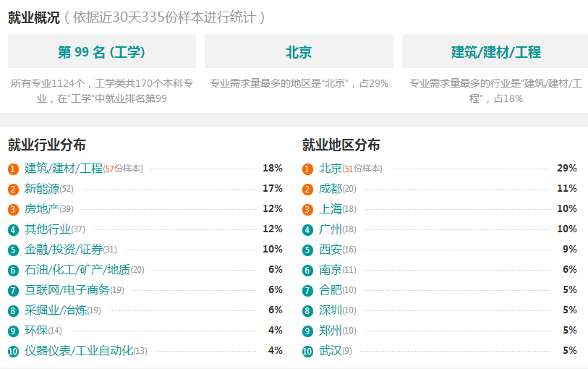Open the 房地产 industry link
588x369 pixels.
point(42,208)
